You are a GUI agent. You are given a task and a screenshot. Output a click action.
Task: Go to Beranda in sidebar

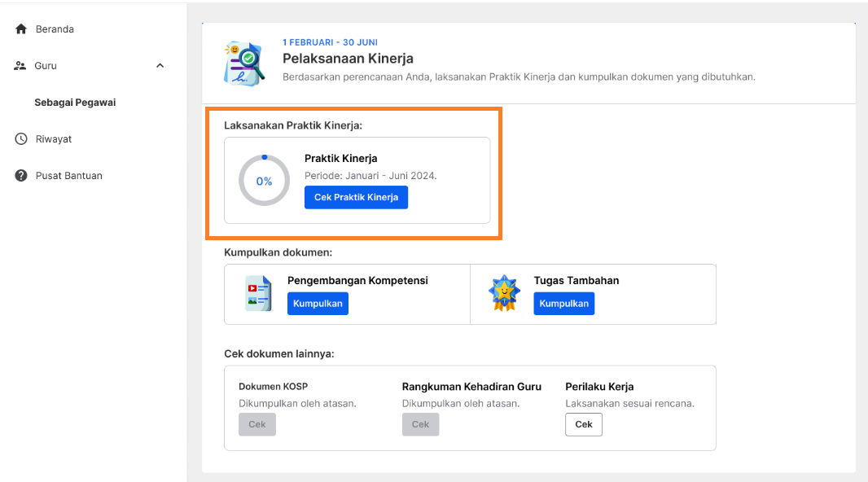pyautogui.click(x=55, y=28)
